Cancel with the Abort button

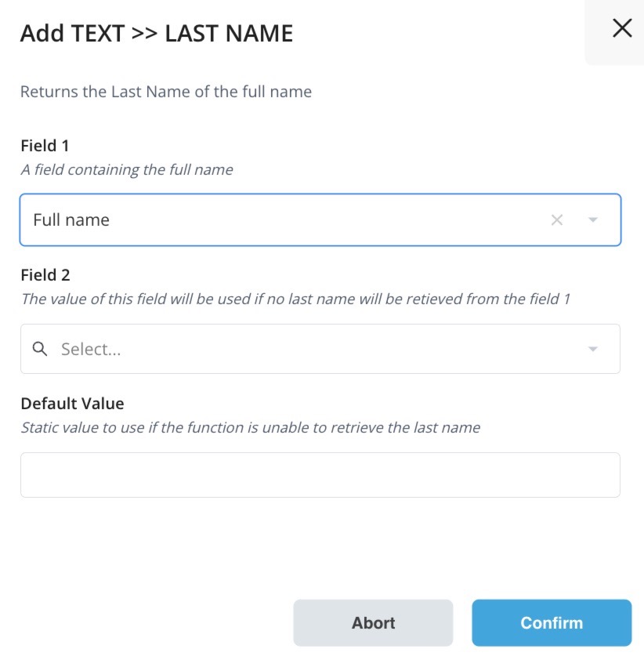(373, 623)
